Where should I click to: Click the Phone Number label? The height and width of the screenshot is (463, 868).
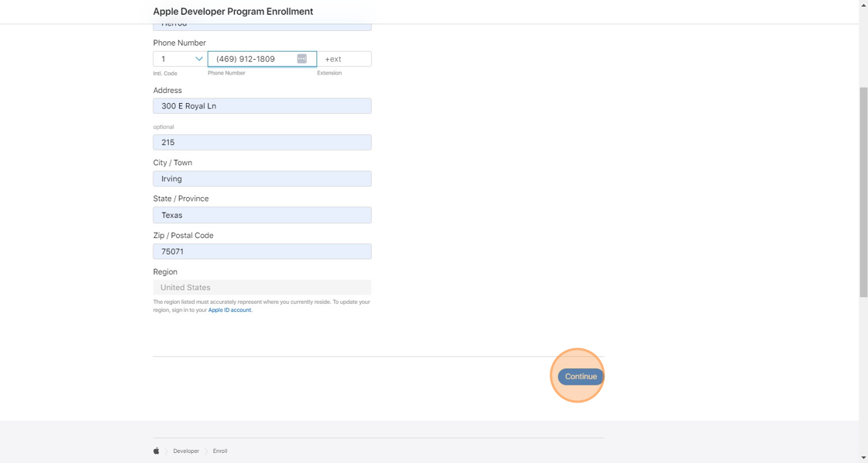179,43
